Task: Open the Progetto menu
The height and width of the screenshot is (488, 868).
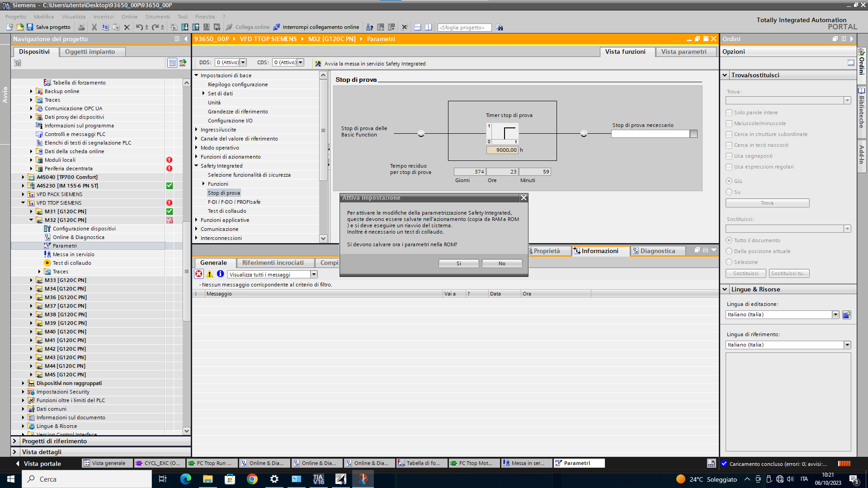Action: (x=16, y=17)
